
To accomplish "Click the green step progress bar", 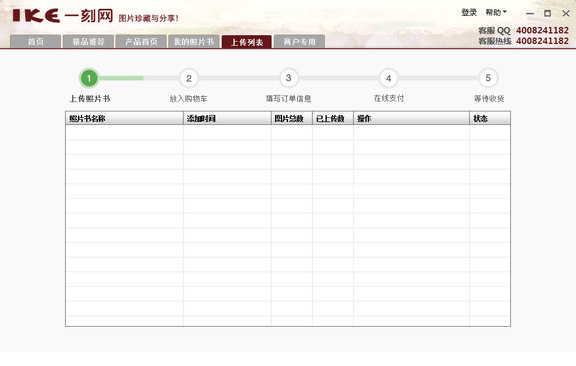I will (x=121, y=78).
